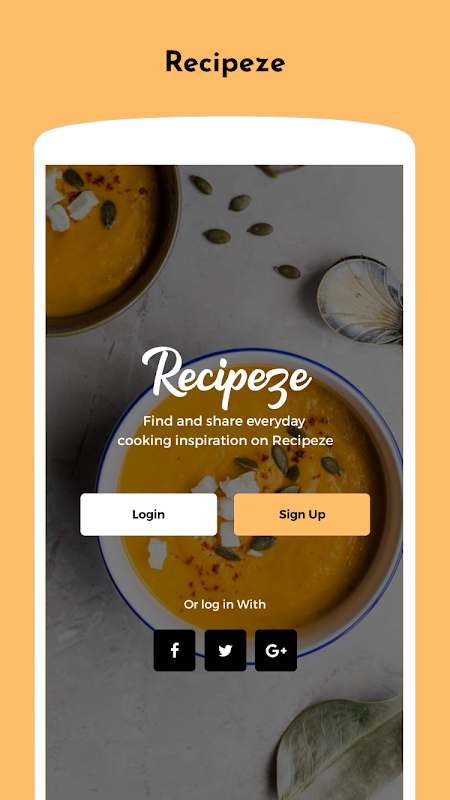Click the bold Recipeze heading at top
This screenshot has width=450, height=800.
[x=225, y=63]
